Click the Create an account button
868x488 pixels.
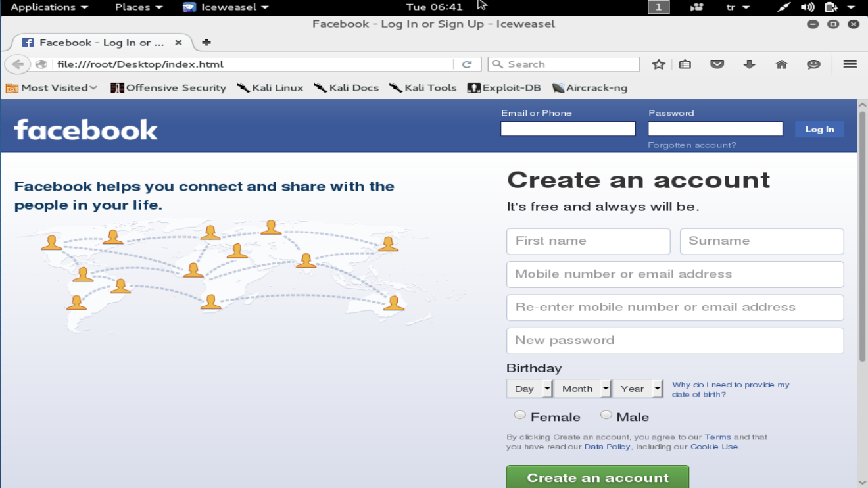click(598, 477)
